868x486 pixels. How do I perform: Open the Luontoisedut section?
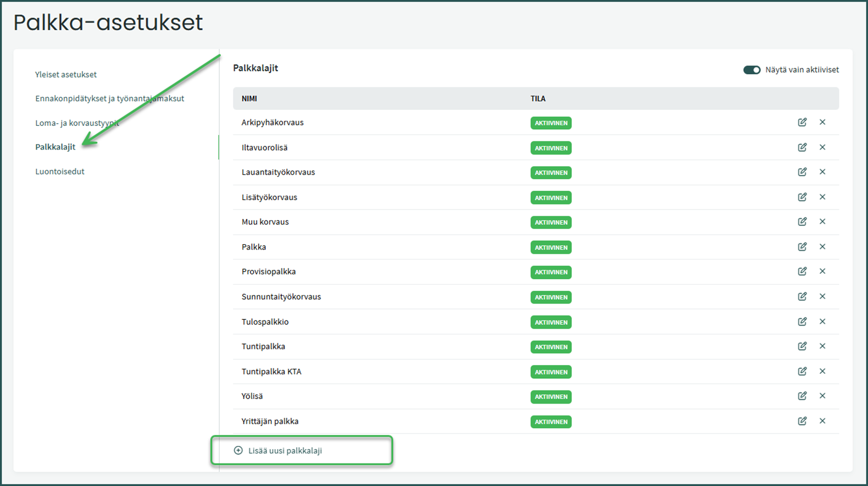[60, 172]
